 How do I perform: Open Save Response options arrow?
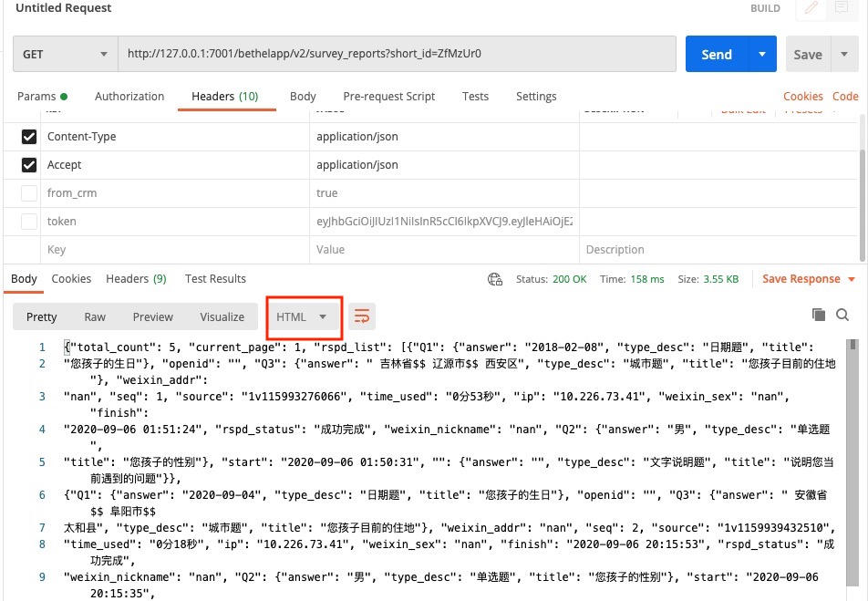coord(853,278)
